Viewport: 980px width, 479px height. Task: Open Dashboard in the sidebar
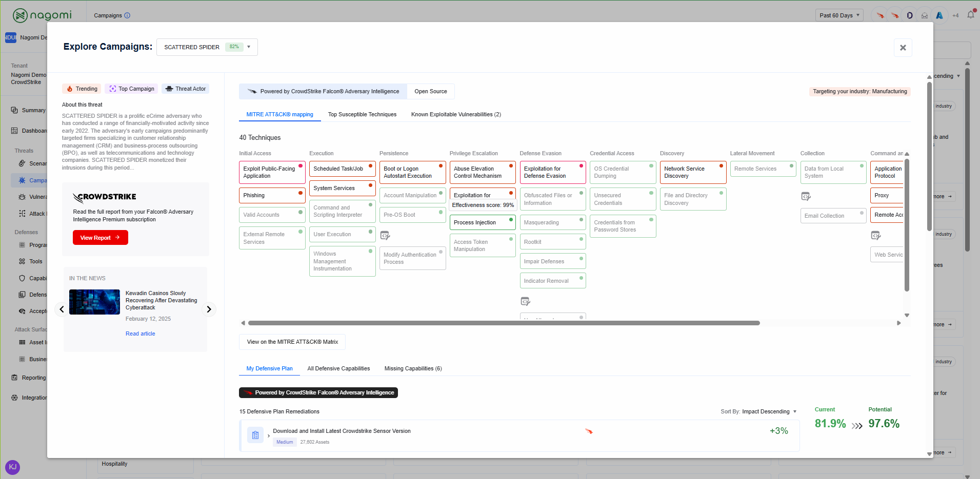click(29, 131)
